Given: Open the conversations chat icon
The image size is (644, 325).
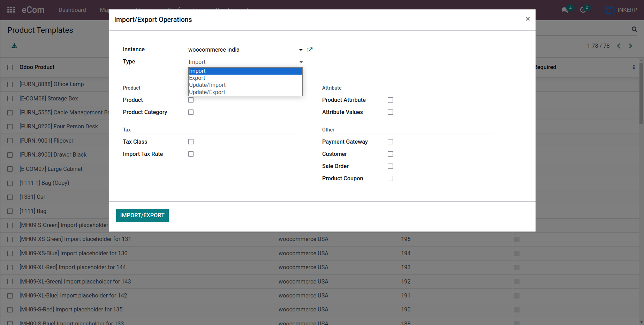Looking at the screenshot, I should [x=565, y=10].
